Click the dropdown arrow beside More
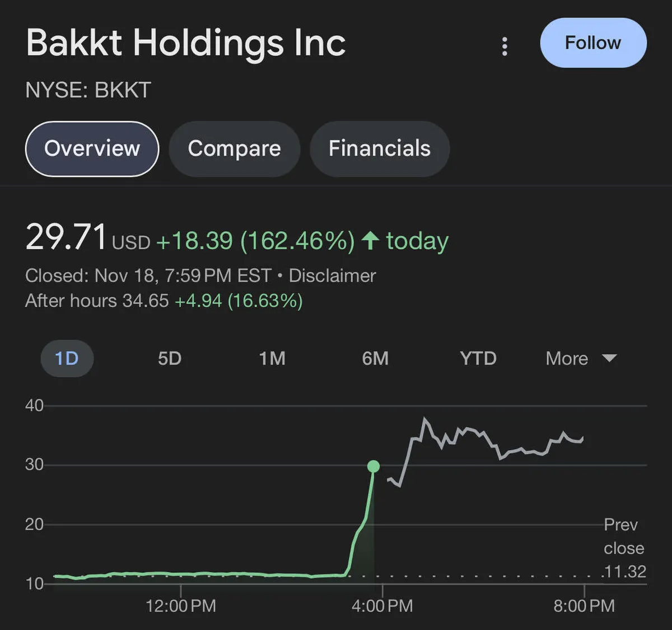The width and height of the screenshot is (672, 630). point(609,358)
